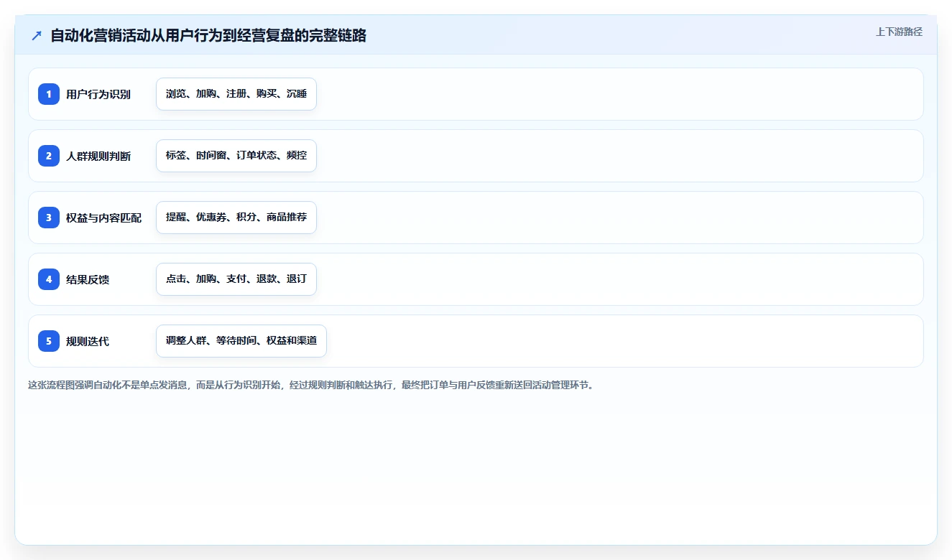The image size is (952, 560).
Task: Click step number 2 badge
Action: pyautogui.click(x=49, y=156)
